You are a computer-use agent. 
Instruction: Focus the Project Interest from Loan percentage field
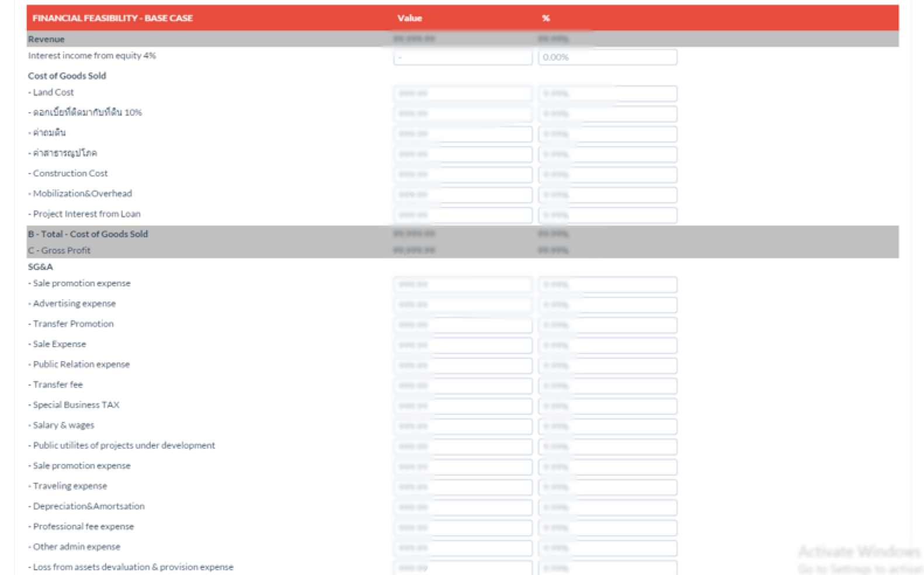pyautogui.click(x=607, y=215)
